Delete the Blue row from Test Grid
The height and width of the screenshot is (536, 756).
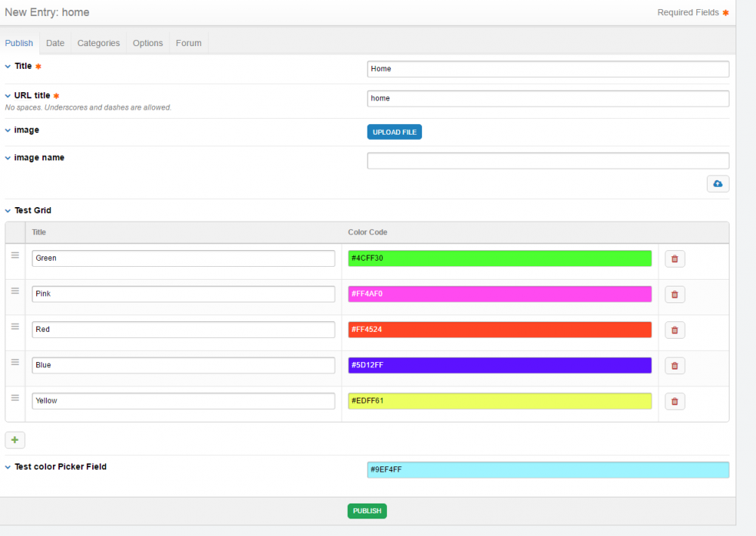pyautogui.click(x=674, y=365)
